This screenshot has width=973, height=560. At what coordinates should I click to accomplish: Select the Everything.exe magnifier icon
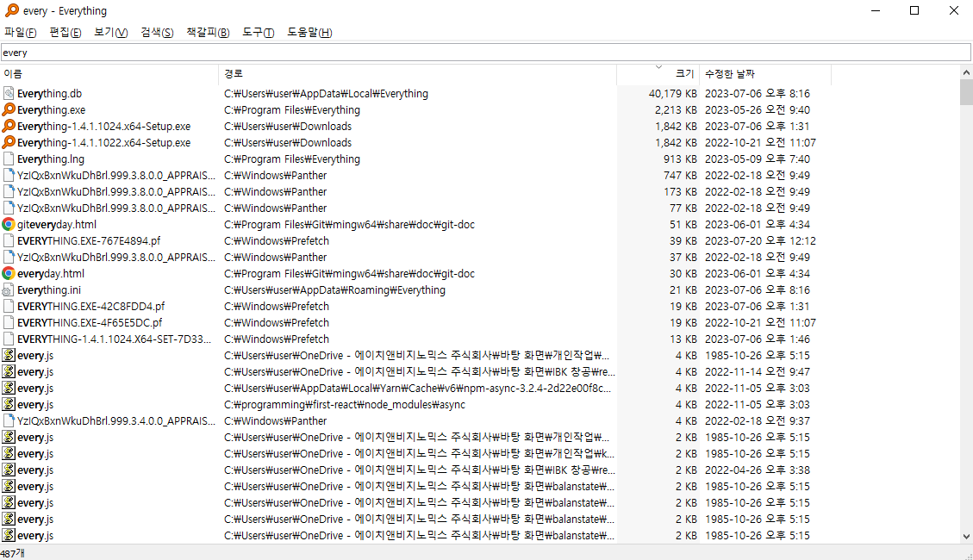click(x=8, y=109)
